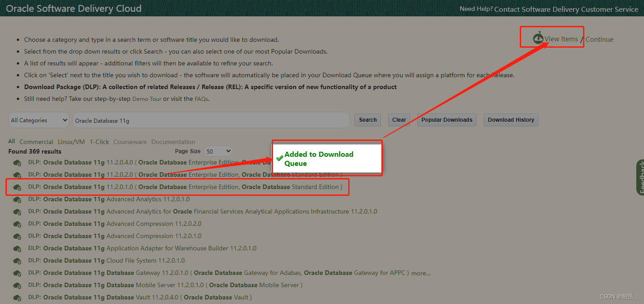This screenshot has height=304, width=644.
Task: Click the Clear button
Action: [399, 120]
